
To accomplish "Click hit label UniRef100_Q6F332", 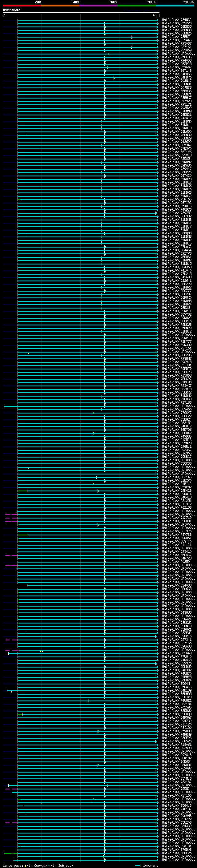I will (x=177, y=216).
